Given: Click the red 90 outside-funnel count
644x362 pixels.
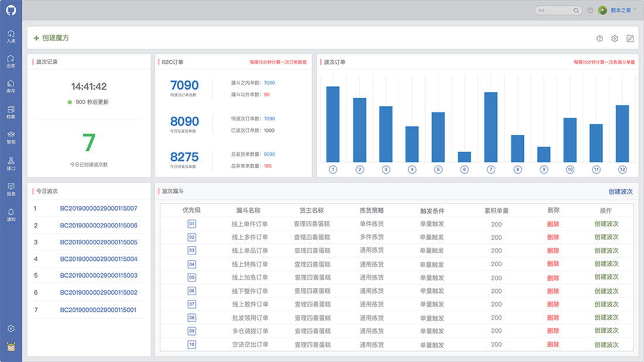Looking at the screenshot, I should pos(267,94).
